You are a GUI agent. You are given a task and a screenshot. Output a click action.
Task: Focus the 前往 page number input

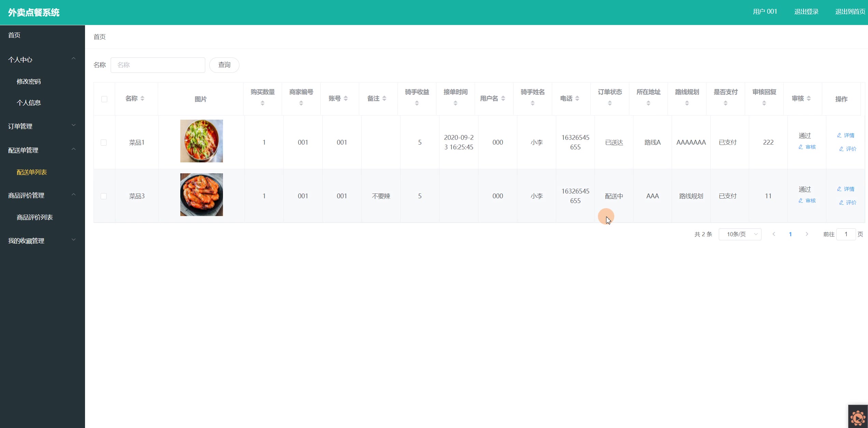[846, 234]
